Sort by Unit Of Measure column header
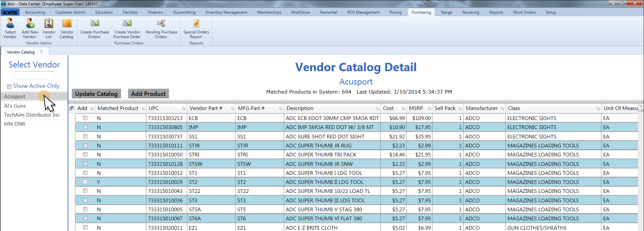This screenshot has width=644, height=231. pyautogui.click(x=621, y=108)
